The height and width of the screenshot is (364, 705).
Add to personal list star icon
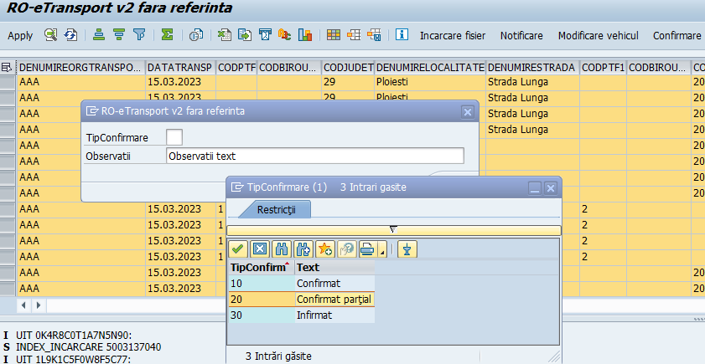325,249
